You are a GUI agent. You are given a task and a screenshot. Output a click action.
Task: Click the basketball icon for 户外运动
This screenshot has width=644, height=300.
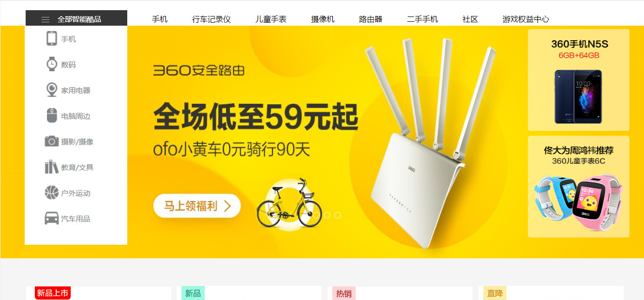coord(52,192)
